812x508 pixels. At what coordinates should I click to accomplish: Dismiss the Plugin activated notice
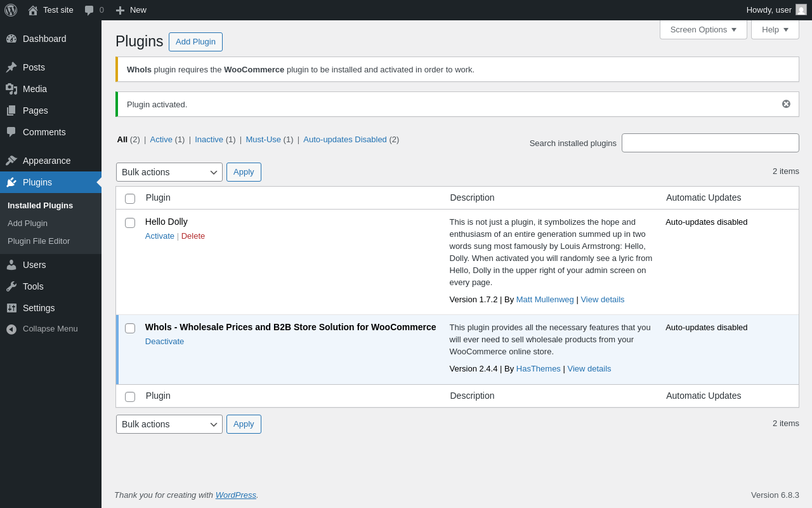click(x=786, y=104)
